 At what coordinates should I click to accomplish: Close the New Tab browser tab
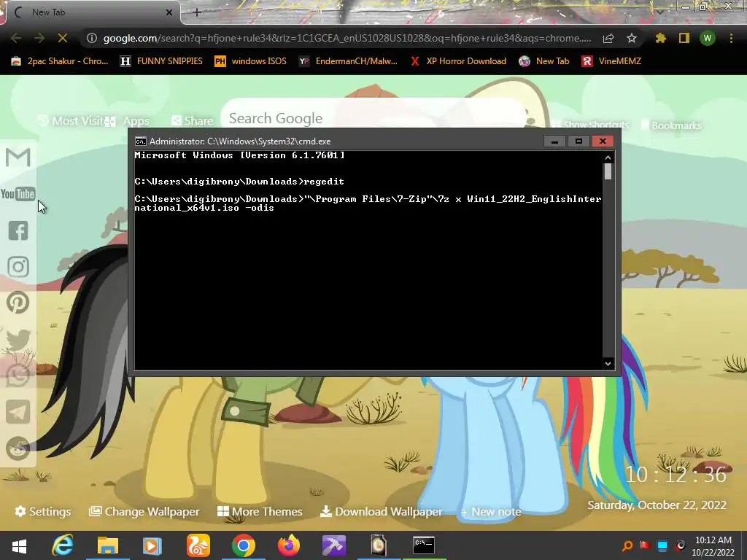(x=169, y=12)
